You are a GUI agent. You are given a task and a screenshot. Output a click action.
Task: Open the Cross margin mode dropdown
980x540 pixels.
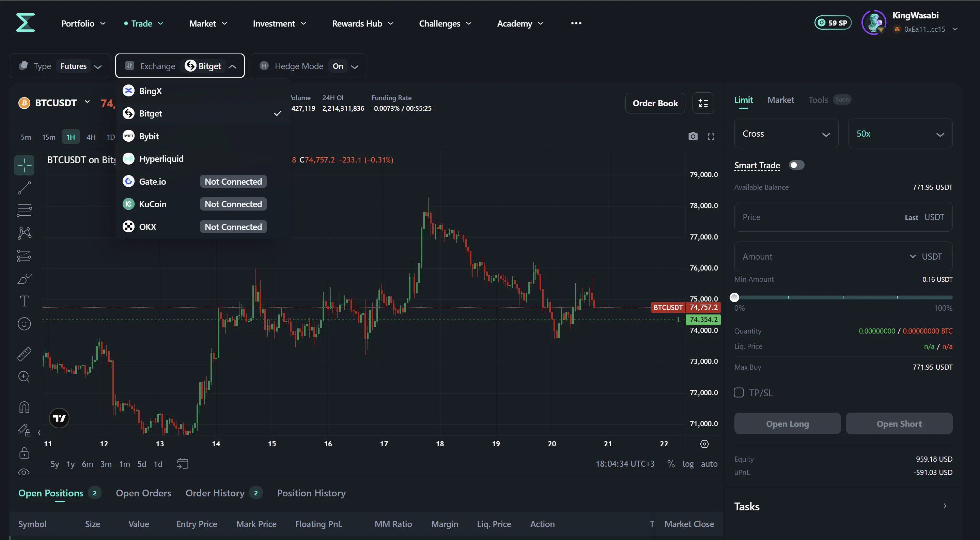[786, 134]
